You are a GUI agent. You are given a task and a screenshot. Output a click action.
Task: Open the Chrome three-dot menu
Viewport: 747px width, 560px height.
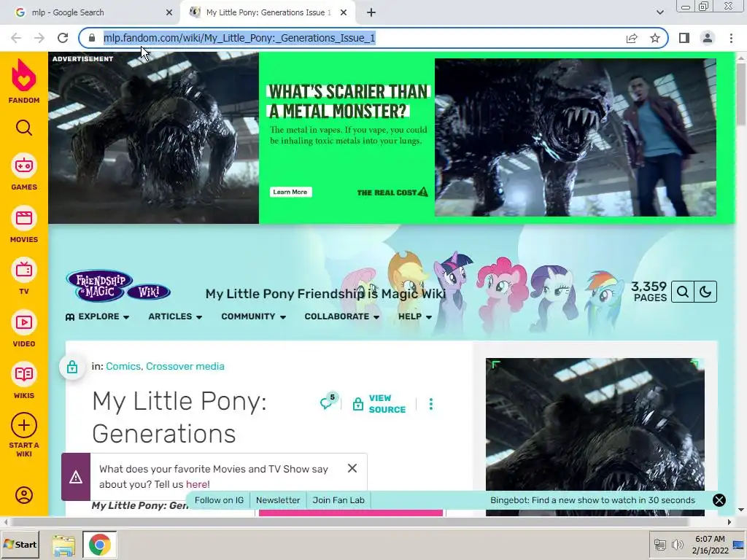pos(731,38)
